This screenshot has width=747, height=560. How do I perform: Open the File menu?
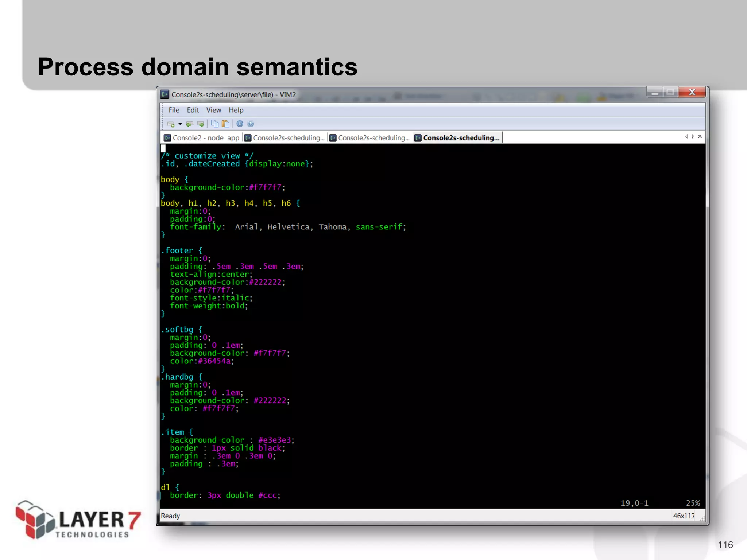point(174,110)
